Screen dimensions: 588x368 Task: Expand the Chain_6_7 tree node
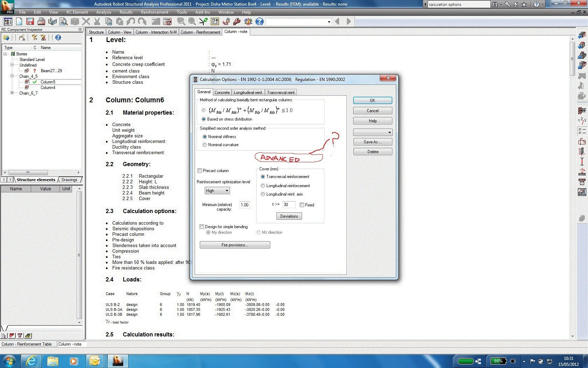click(12, 93)
